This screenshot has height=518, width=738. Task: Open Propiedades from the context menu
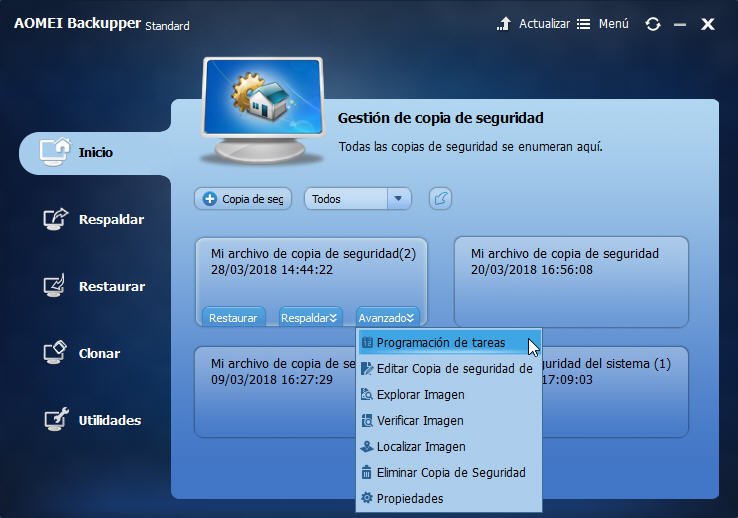[449, 498]
